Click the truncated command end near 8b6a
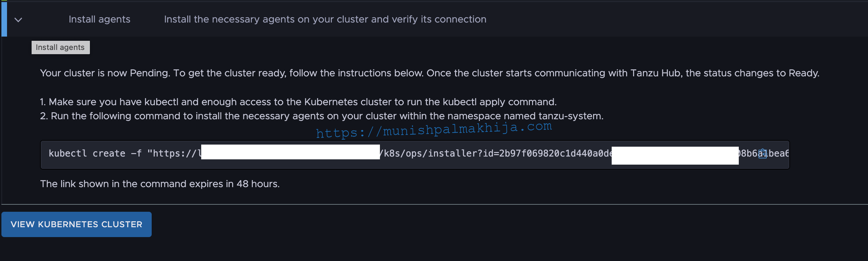Screen dimensions: 868x261 click(x=764, y=154)
